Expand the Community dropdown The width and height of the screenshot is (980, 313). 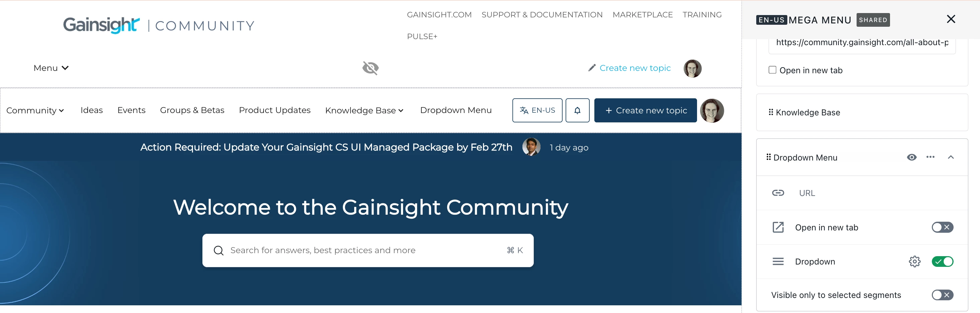coord(35,110)
